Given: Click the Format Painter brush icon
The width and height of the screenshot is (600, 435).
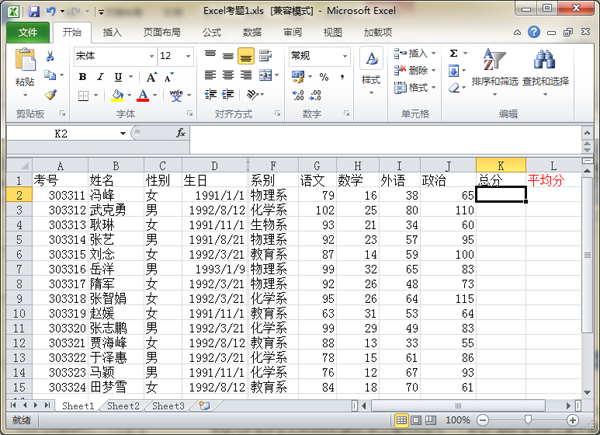Looking at the screenshot, I should 51,95.
